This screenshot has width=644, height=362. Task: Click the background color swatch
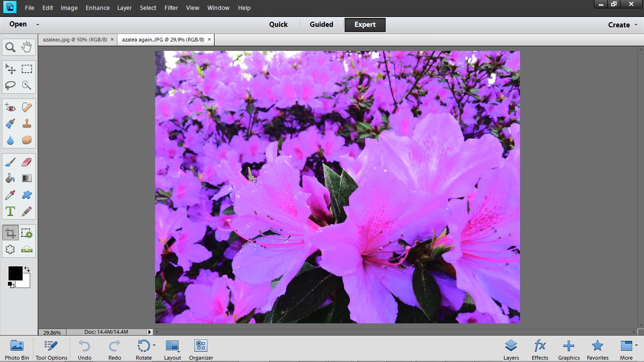25,284
